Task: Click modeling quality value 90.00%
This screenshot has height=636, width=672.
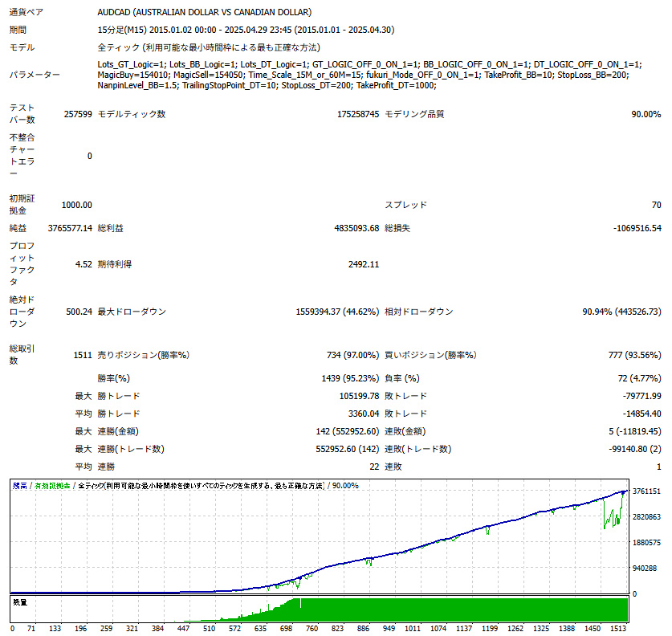Action: [x=646, y=114]
